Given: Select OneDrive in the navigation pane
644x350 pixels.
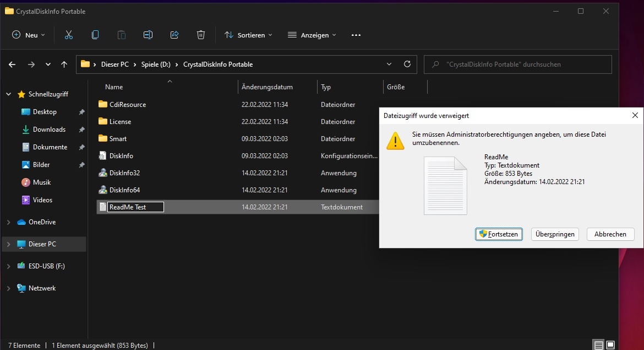Looking at the screenshot, I should tap(42, 222).
